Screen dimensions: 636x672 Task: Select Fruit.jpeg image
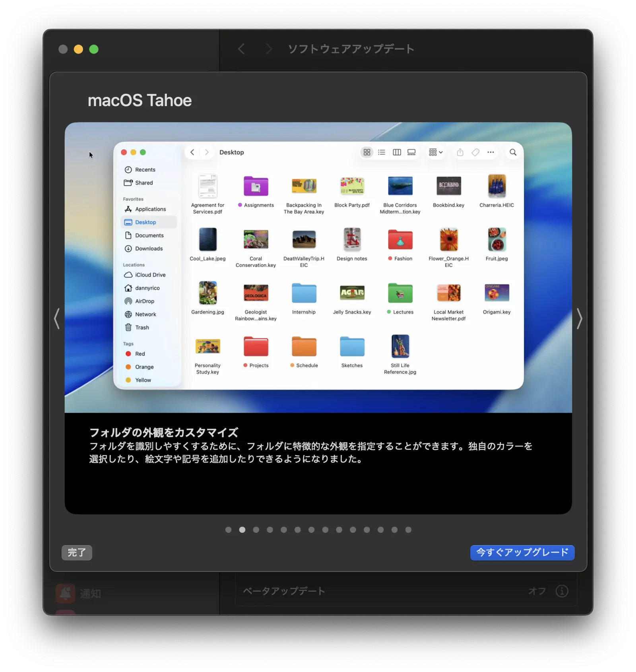[x=497, y=239]
